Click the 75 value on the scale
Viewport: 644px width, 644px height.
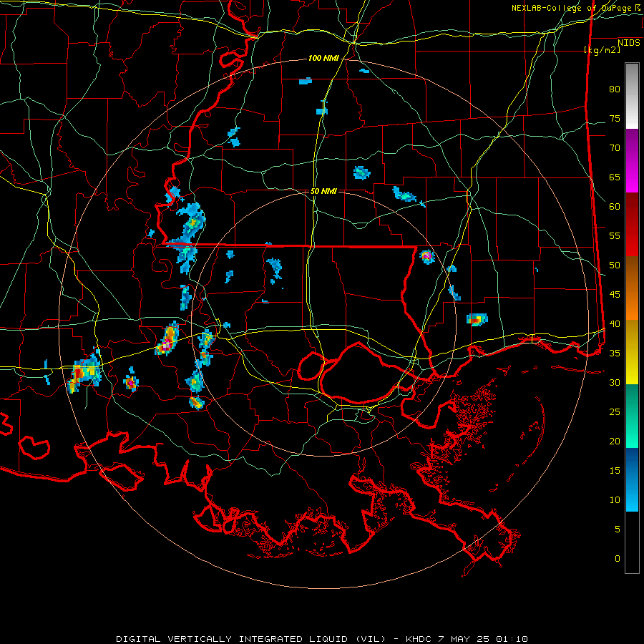pos(615,119)
